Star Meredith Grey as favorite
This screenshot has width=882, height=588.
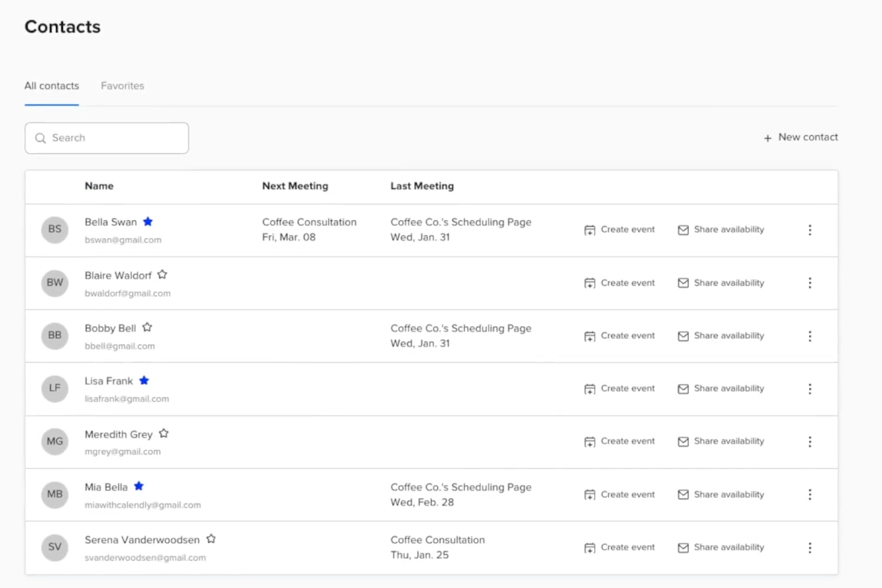(x=164, y=433)
